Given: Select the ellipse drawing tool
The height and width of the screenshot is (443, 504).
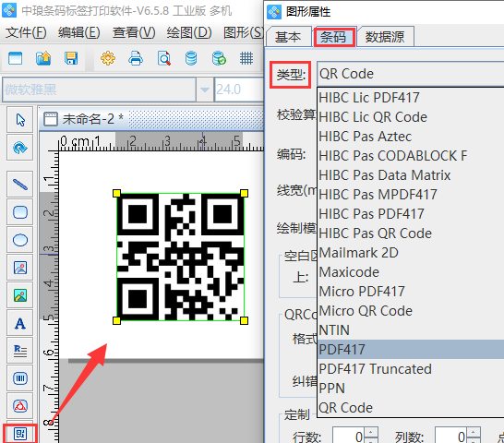Looking at the screenshot, I should (x=20, y=240).
